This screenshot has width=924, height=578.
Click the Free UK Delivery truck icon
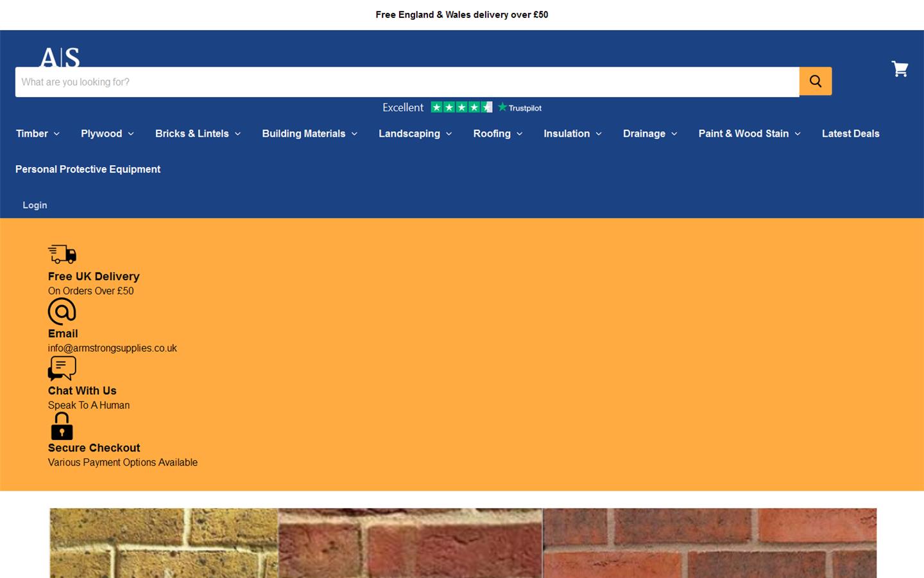[62, 254]
